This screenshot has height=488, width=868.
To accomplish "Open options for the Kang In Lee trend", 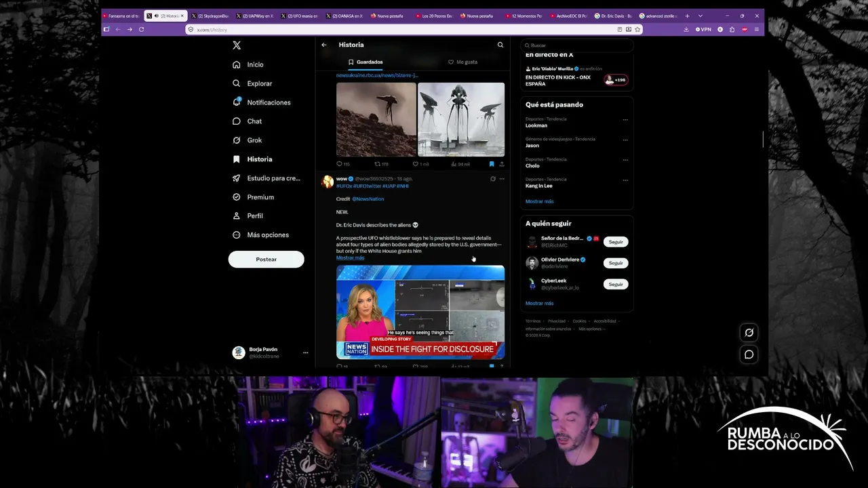I will tap(625, 180).
